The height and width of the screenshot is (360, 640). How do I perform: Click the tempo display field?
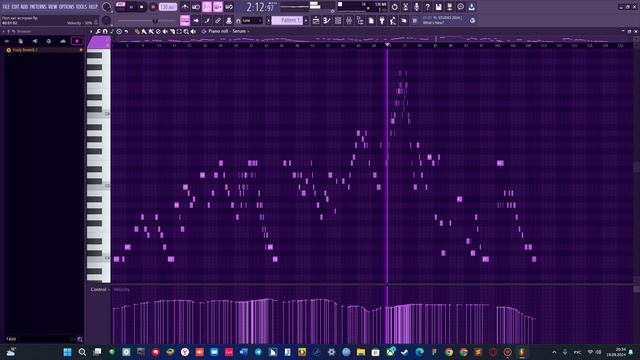(x=168, y=7)
